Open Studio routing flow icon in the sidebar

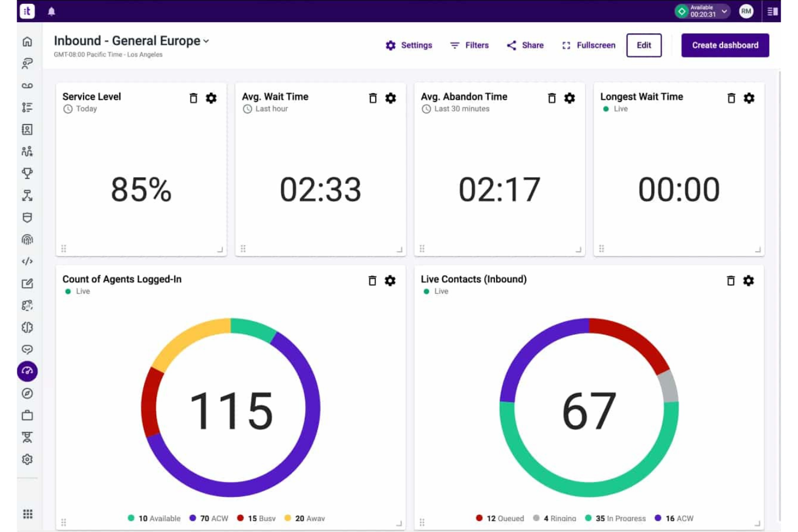pyautogui.click(x=27, y=196)
